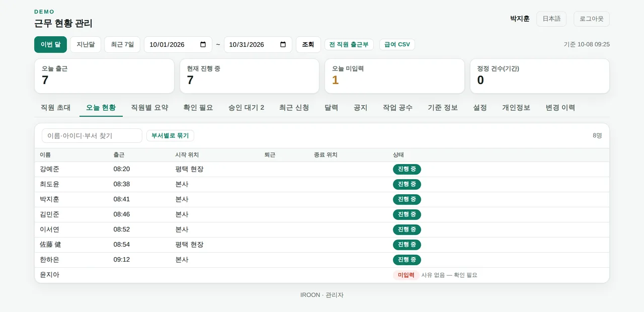Click the 퇴근 column header
Viewport: 644px width, 312px height.
270,155
